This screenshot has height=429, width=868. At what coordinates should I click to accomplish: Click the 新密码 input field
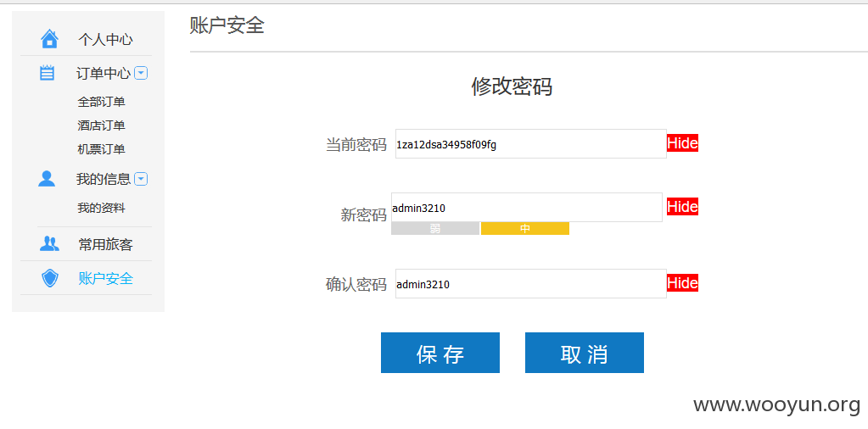526,208
